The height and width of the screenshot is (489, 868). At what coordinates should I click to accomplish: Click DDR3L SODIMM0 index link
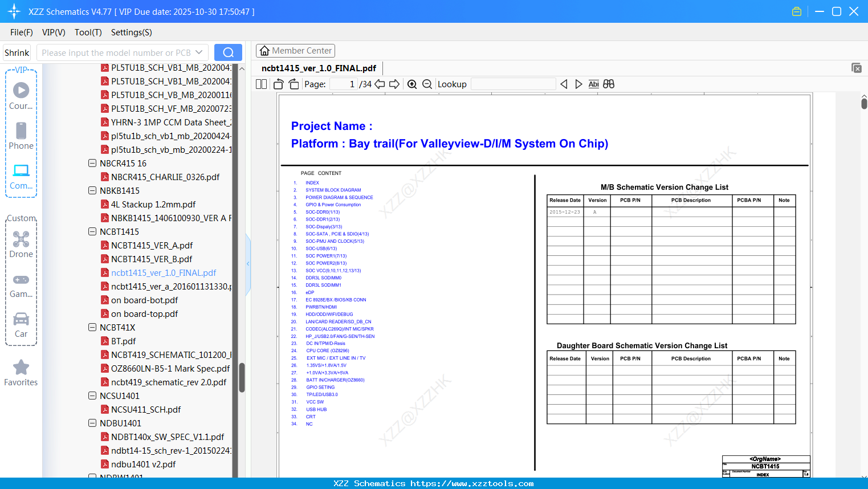323,278
